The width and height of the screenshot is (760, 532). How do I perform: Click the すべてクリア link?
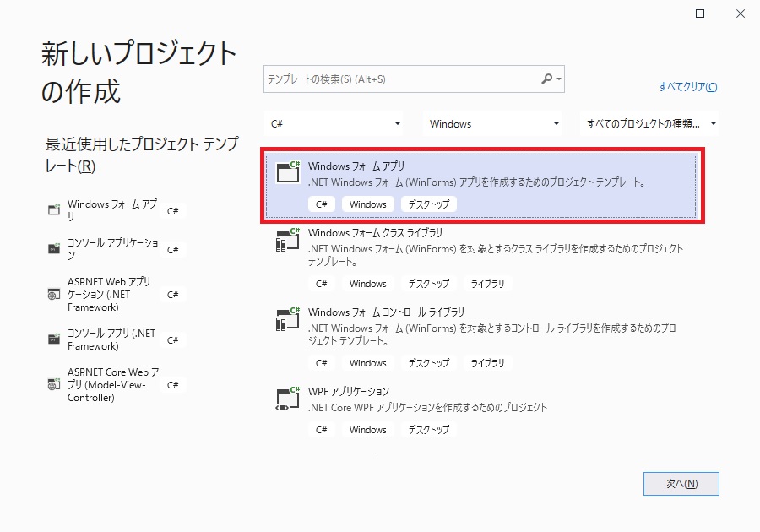(687, 87)
